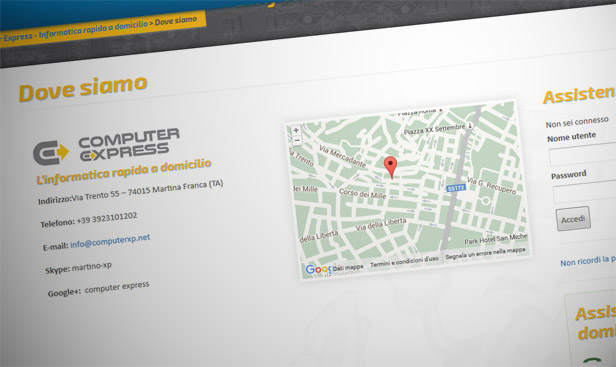
Task: Click the red location pin on map
Action: point(390,167)
